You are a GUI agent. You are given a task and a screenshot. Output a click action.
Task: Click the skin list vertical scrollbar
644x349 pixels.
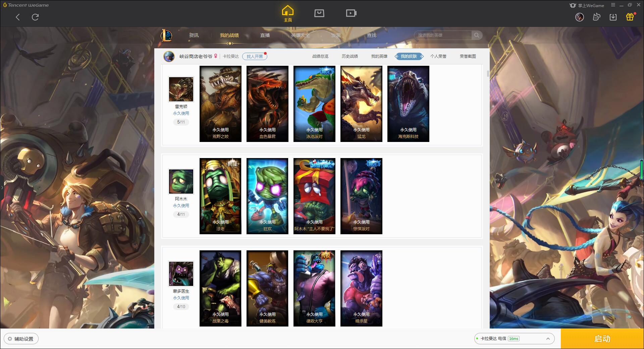[488, 73]
